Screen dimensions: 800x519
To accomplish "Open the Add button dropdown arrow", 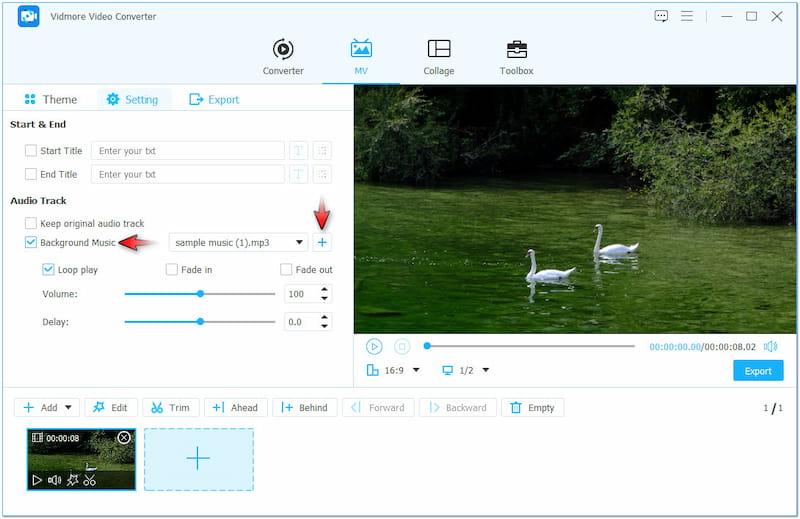I will pyautogui.click(x=69, y=408).
